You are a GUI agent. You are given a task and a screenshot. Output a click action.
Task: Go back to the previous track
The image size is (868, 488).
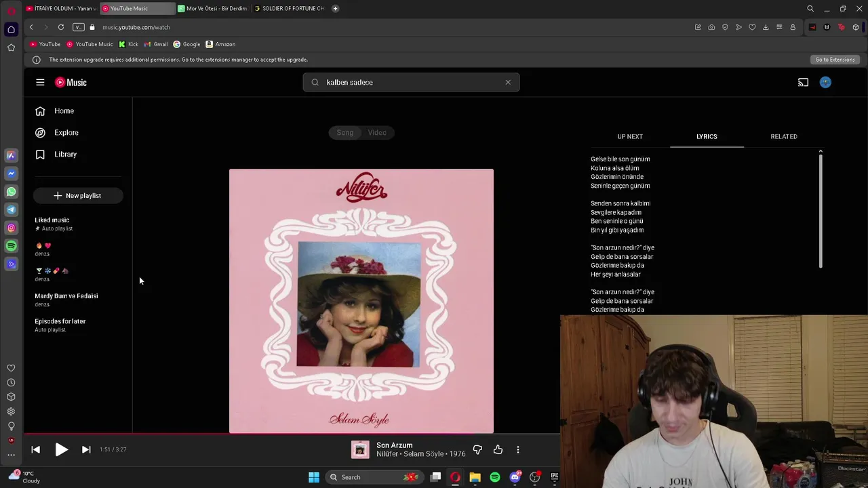pyautogui.click(x=36, y=449)
